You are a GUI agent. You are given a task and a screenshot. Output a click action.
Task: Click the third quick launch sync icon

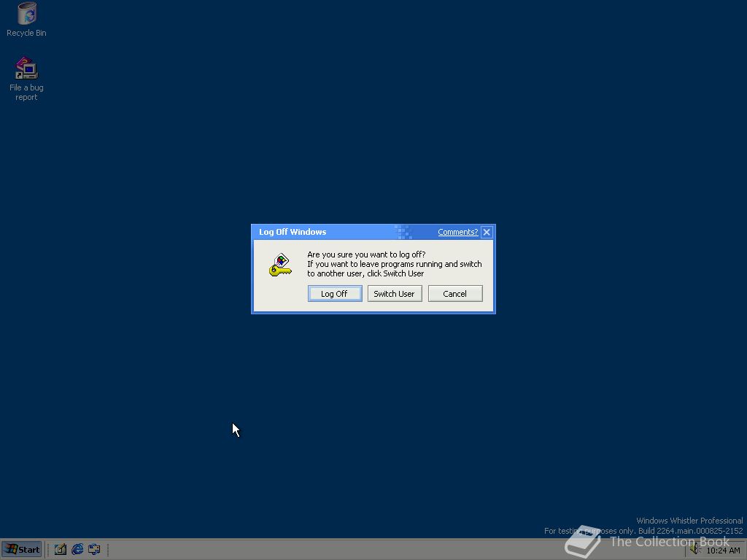[x=94, y=550]
